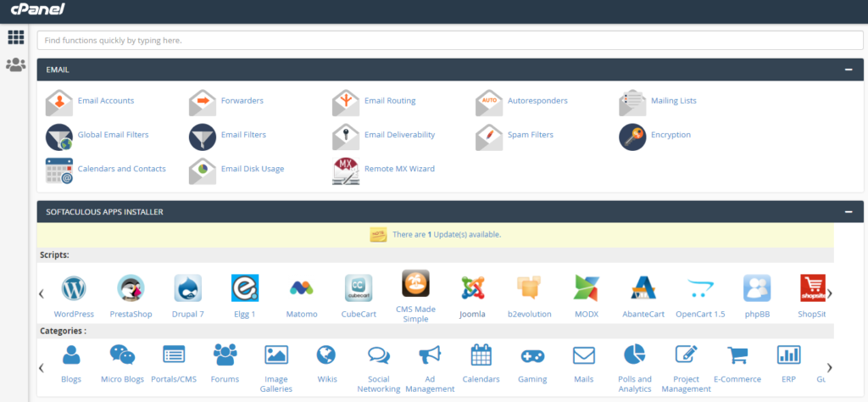
Task: Open the Micro Blogs category icon
Action: pos(122,355)
